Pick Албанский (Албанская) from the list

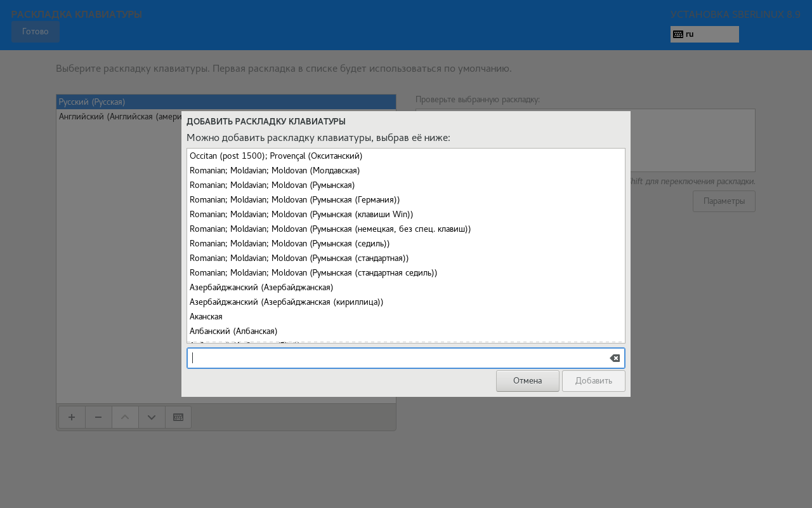(x=233, y=331)
